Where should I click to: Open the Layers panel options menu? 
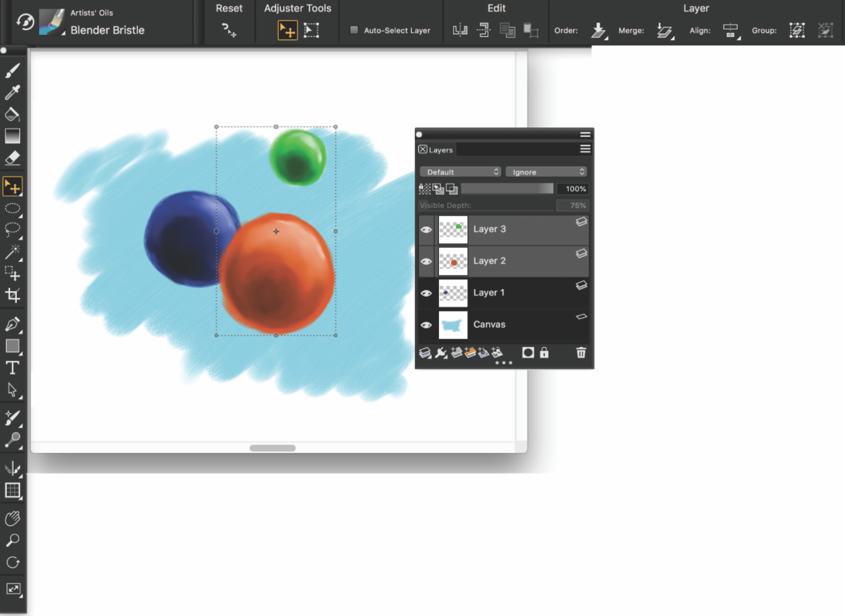click(585, 149)
